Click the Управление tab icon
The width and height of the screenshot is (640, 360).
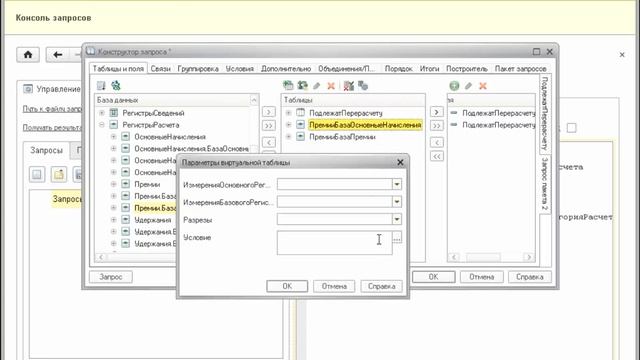pyautogui.click(x=28, y=89)
